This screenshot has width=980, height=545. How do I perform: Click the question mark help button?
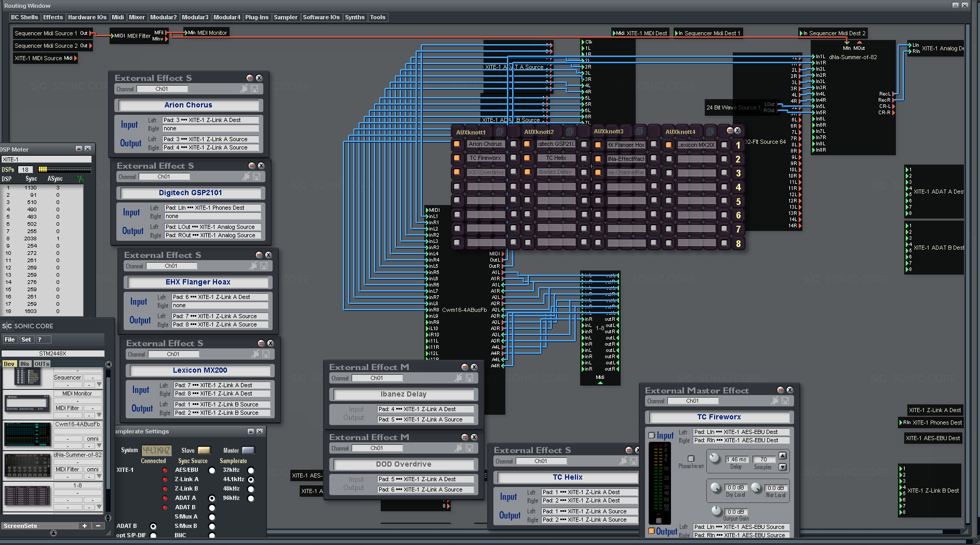43,339
